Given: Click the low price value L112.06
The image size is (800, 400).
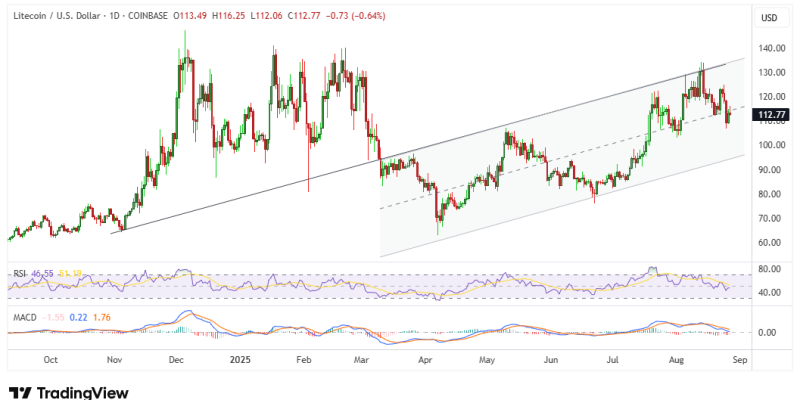Looking at the screenshot, I should tap(266, 16).
